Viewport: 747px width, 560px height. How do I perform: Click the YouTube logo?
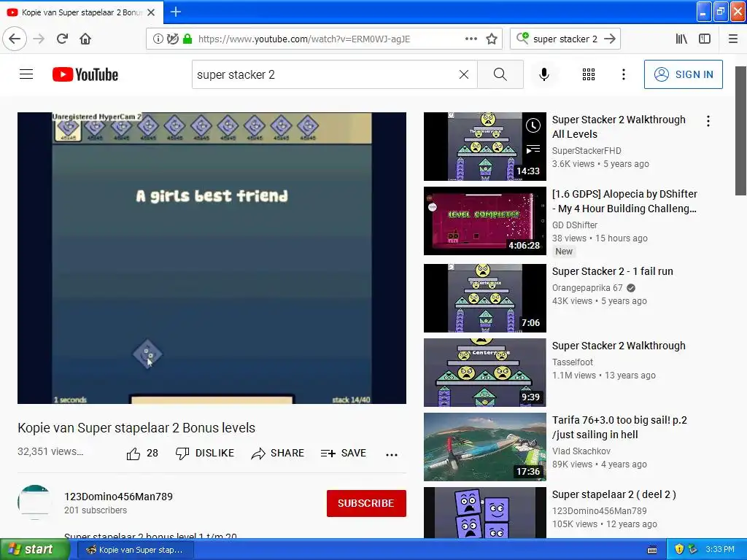click(85, 74)
